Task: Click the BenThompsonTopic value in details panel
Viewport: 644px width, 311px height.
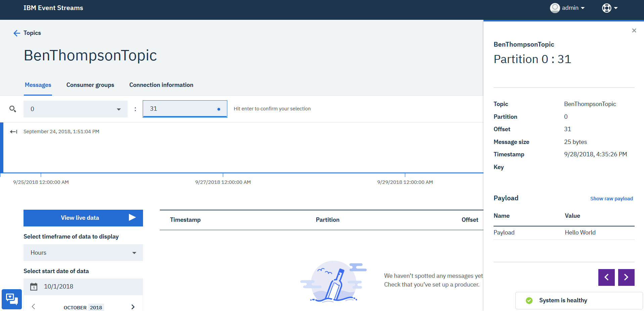Action: [x=590, y=104]
